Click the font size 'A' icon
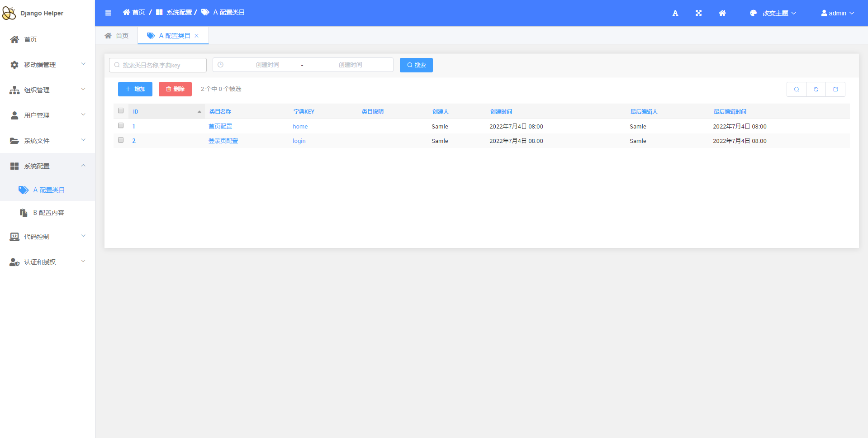Screen dimensions: 868x438 [x=675, y=13]
